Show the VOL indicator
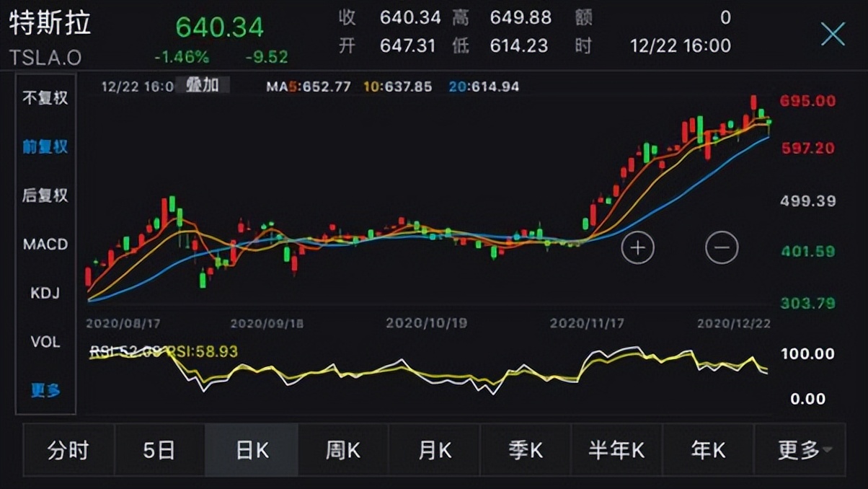Image resolution: width=868 pixels, height=489 pixels. [x=45, y=341]
